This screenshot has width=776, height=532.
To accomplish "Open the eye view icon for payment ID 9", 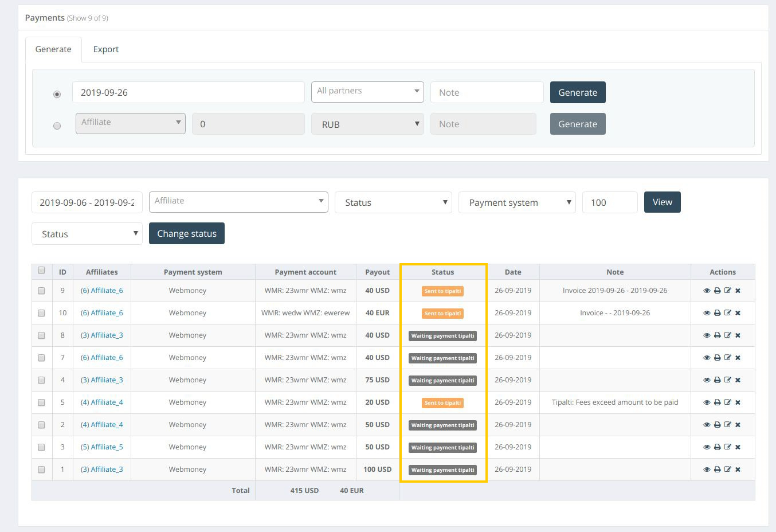I will (707, 290).
